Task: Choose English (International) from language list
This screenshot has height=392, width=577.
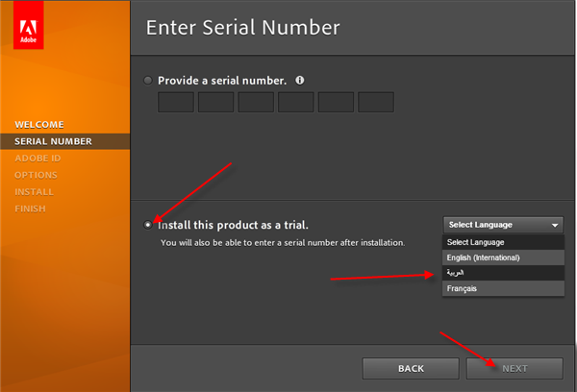Action: 503,257
